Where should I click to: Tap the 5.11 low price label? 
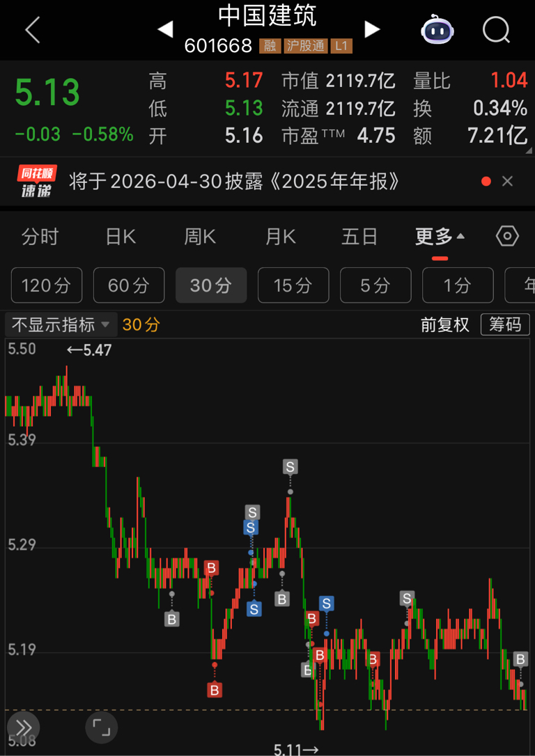coord(296,749)
